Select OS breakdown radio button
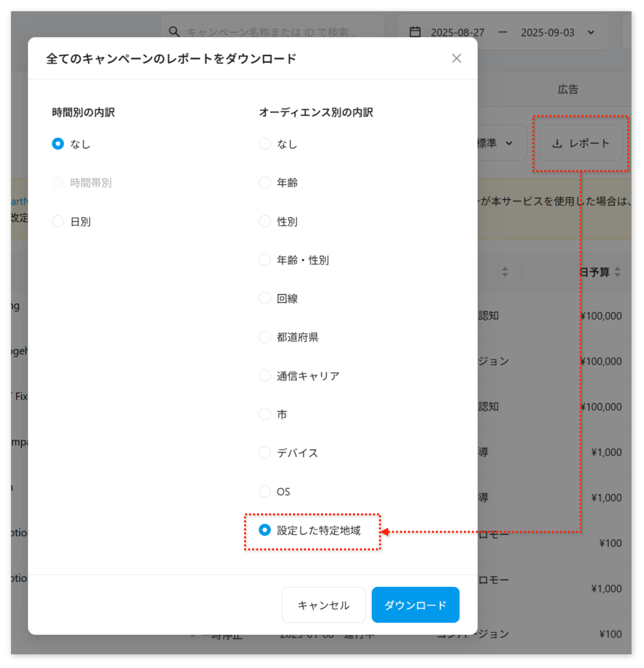The width and height of the screenshot is (644, 668). (265, 491)
